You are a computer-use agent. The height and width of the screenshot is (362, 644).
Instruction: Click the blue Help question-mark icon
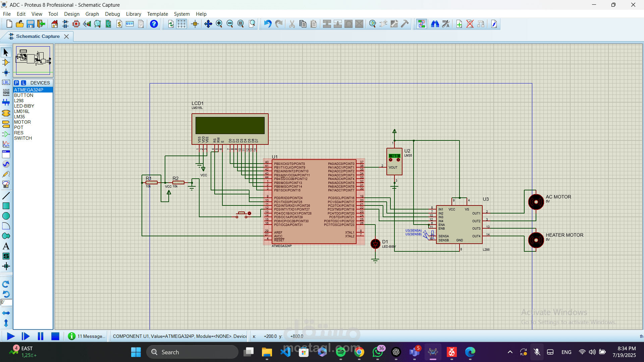pos(154,24)
